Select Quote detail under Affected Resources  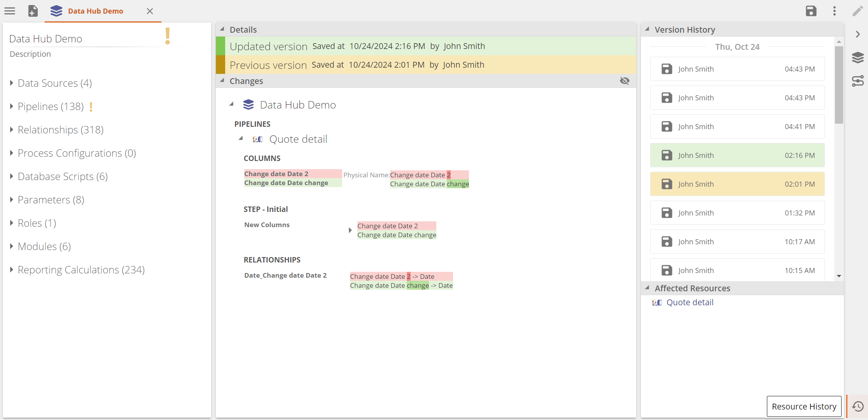[x=690, y=302]
